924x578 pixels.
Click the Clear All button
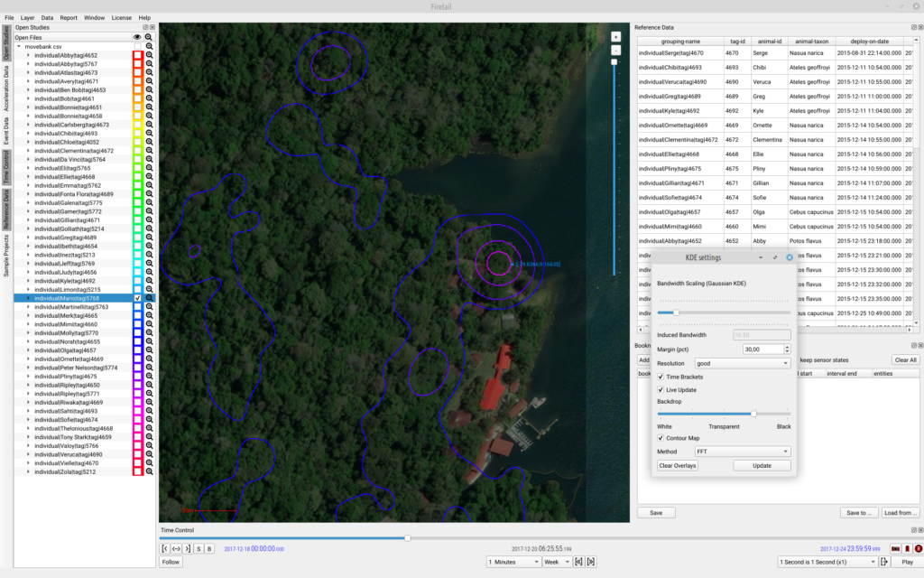pos(905,359)
